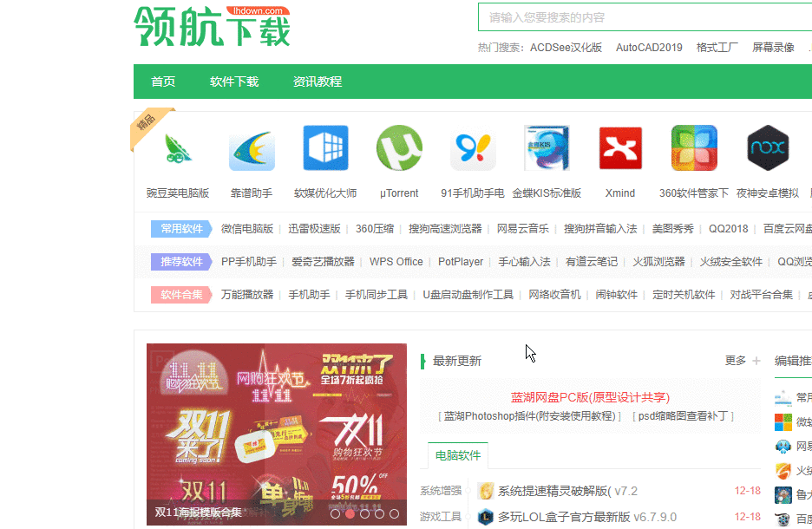Select the first banner carousel dot
Image resolution: width=812 pixels, height=529 pixels.
pos(335,514)
